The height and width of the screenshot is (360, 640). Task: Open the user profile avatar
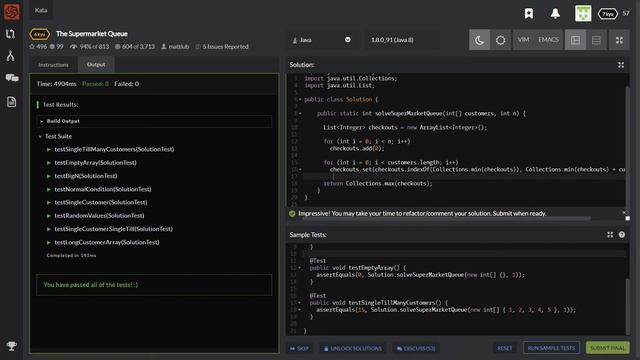[x=583, y=13]
